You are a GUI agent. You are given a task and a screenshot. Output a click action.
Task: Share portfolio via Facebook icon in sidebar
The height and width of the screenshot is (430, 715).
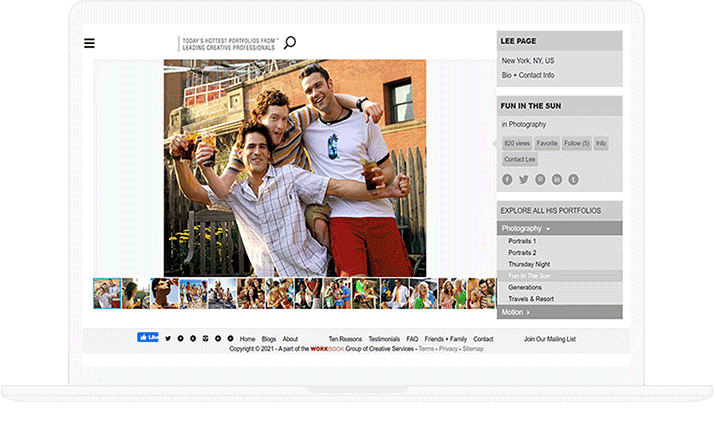click(x=507, y=179)
